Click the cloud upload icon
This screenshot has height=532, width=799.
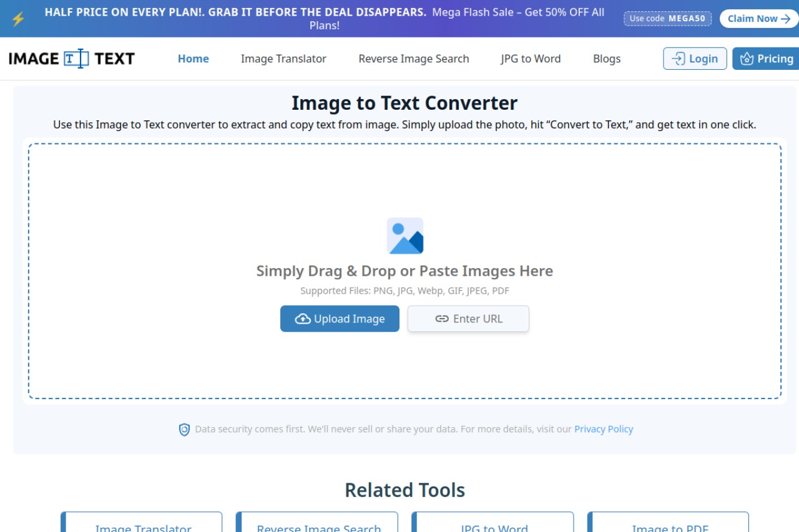[x=303, y=319]
